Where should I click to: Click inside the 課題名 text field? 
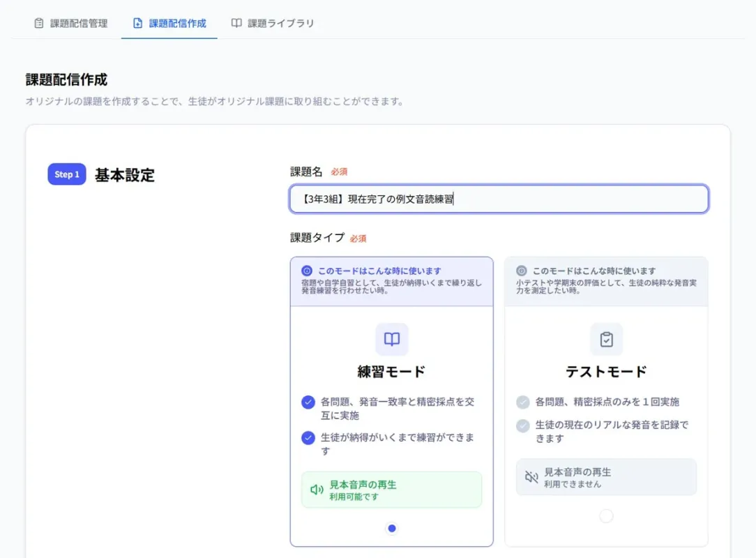pos(499,199)
